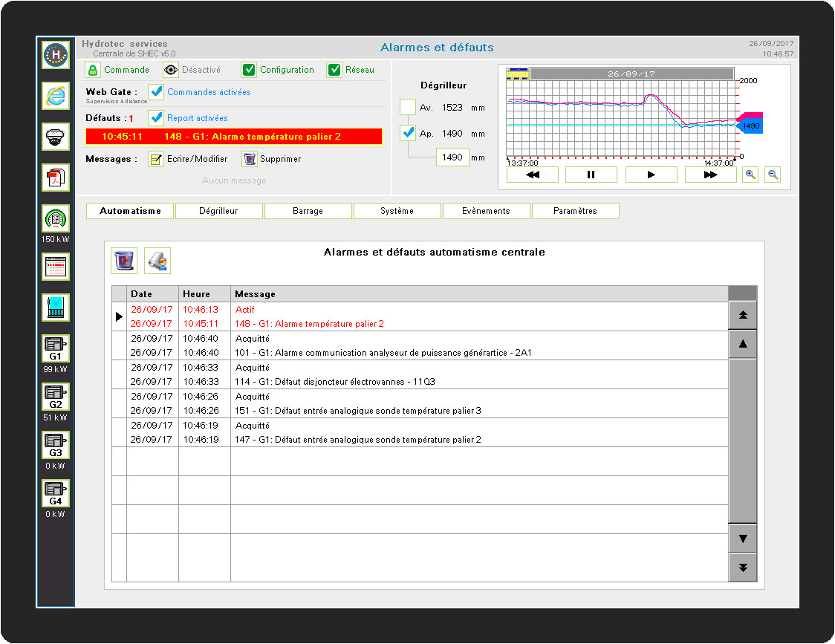Move the alarm list down one row
Viewport: 835px width, 644px height.
(x=743, y=539)
